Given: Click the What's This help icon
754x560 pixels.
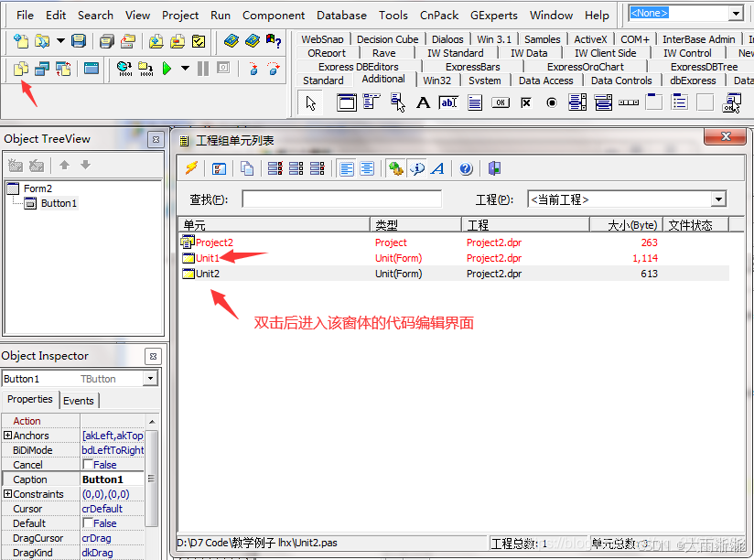Looking at the screenshot, I should 274,41.
